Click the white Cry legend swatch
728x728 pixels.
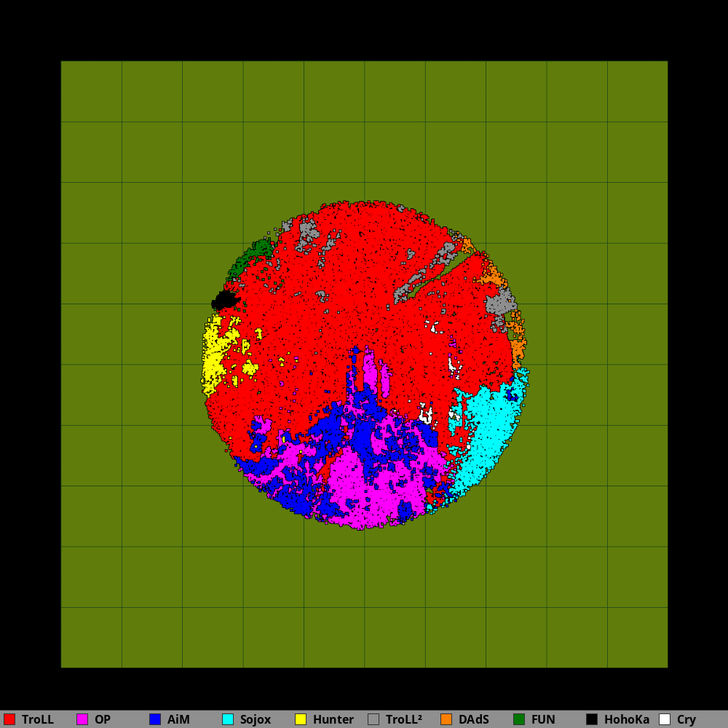pos(665,719)
